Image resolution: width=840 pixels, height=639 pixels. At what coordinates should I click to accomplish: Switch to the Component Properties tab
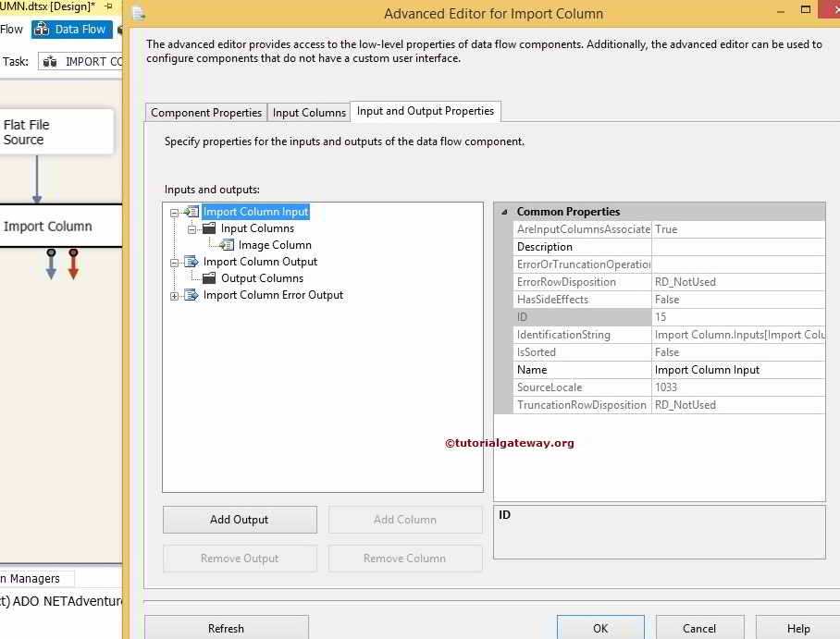204,112
